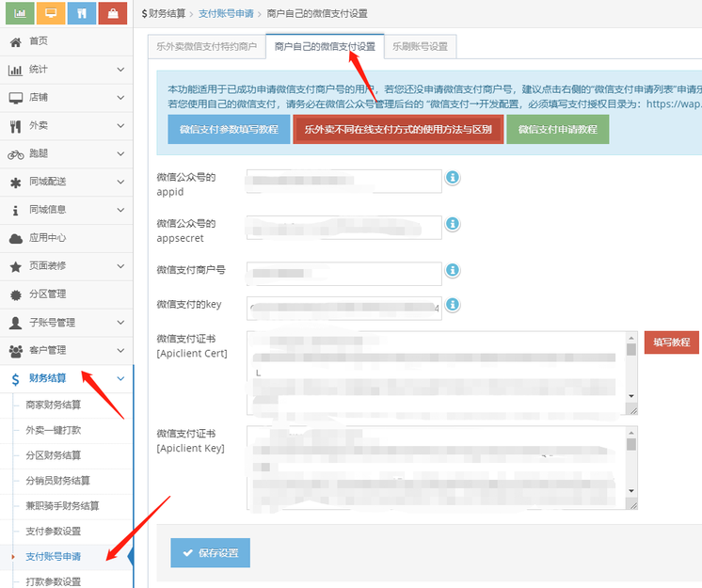Click the info icon beside the appsecret field

click(x=452, y=224)
